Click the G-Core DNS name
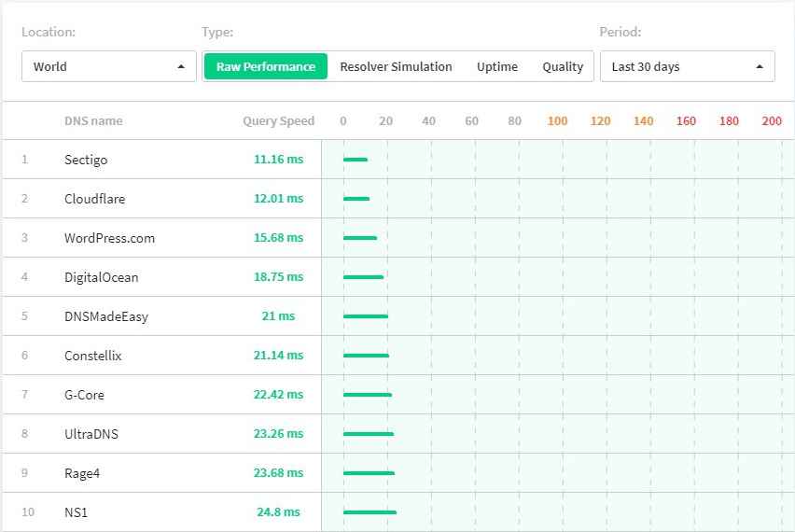The image size is (795, 532). pos(84,395)
